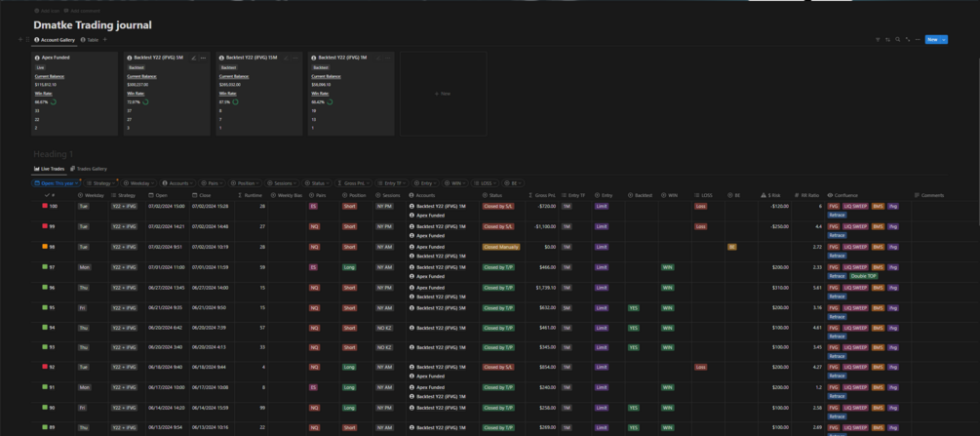
Task: Open sort icon beside the filter icon
Action: click(887, 39)
